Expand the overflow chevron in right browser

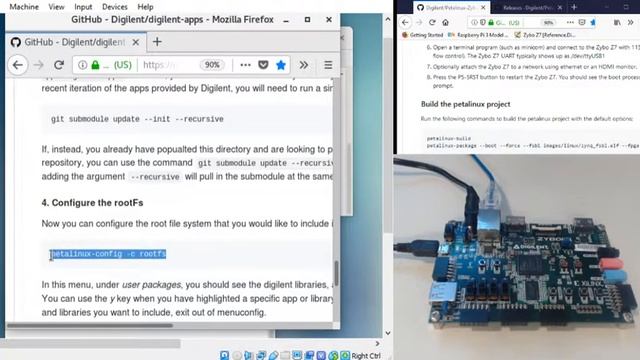pos(631,22)
